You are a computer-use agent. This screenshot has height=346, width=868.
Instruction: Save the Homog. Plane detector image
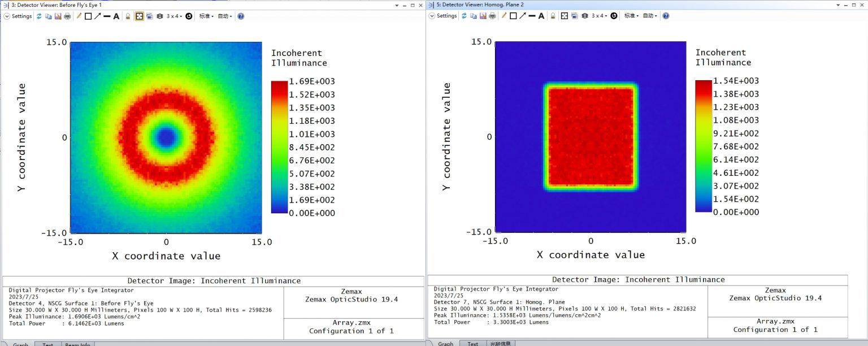483,15
